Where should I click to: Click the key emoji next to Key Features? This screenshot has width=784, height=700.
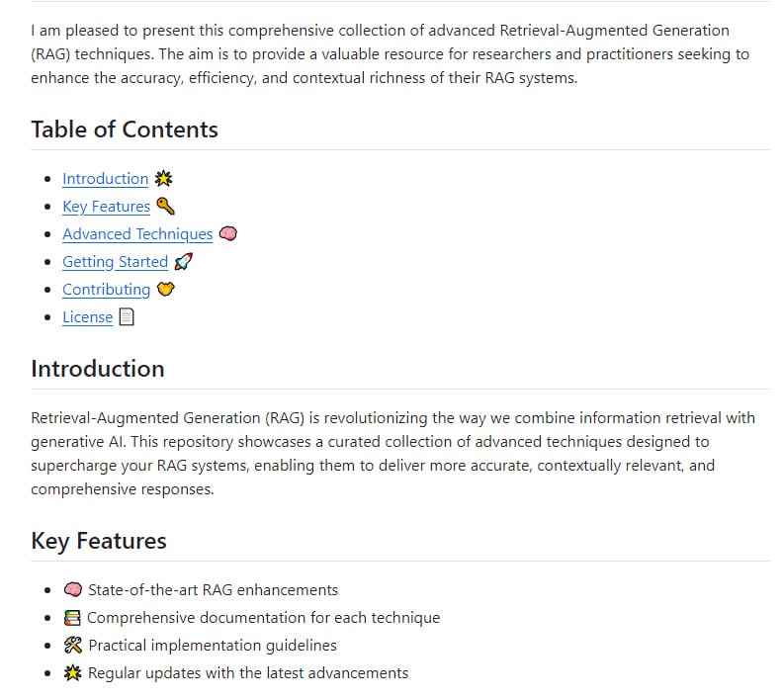165,207
